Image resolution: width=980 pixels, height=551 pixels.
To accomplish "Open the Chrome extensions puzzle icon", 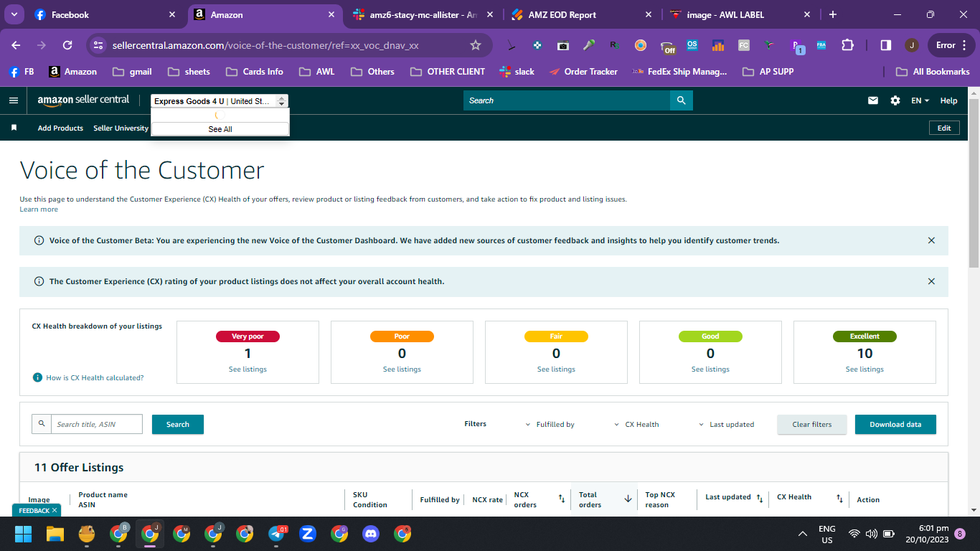I will pyautogui.click(x=847, y=45).
